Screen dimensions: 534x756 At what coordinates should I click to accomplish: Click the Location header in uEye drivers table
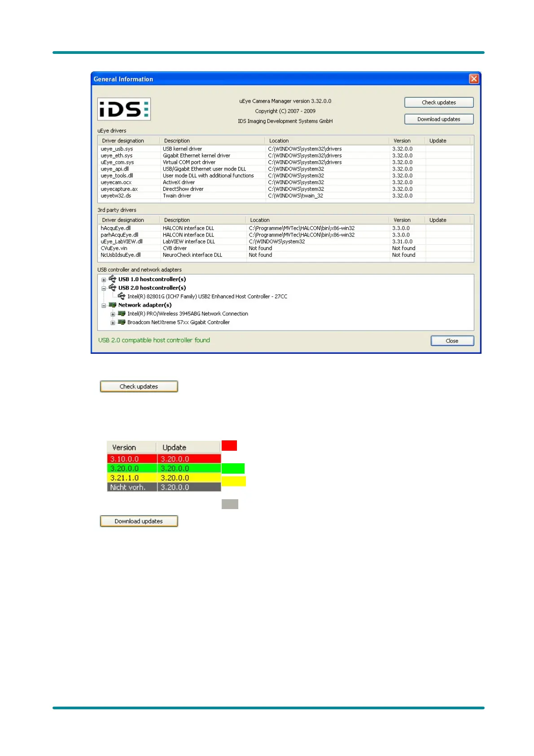click(327, 141)
